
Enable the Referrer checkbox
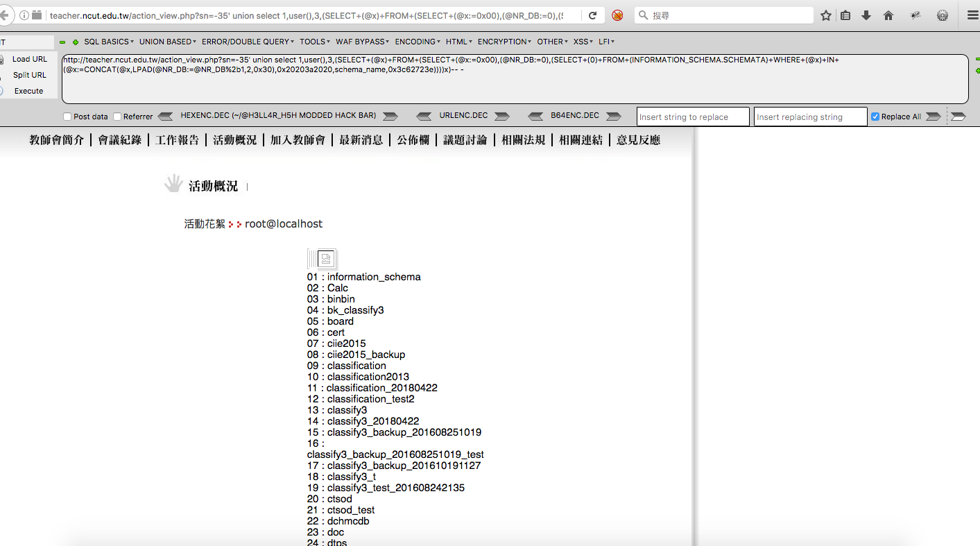pyautogui.click(x=117, y=117)
